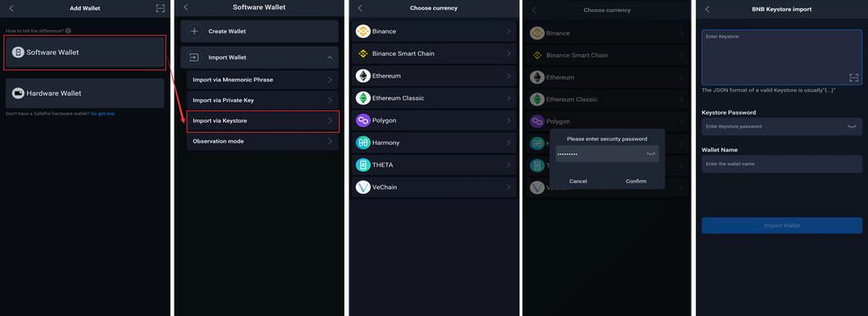Image resolution: width=868 pixels, height=316 pixels.
Task: Tap the plus icon beside Create Wallet
Action: [194, 31]
